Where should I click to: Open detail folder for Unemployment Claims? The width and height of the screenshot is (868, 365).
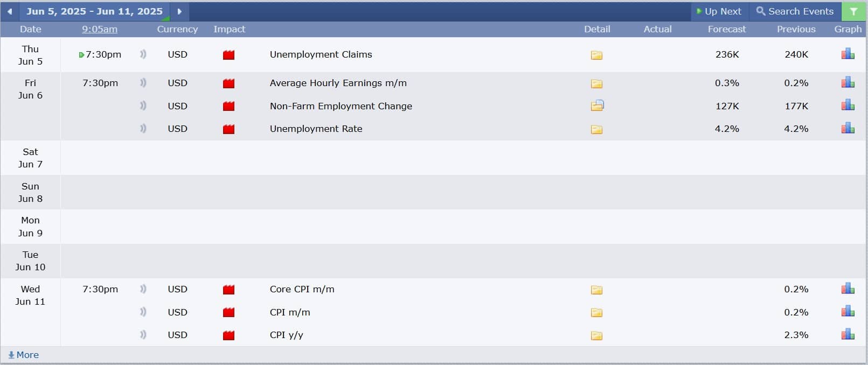point(596,55)
